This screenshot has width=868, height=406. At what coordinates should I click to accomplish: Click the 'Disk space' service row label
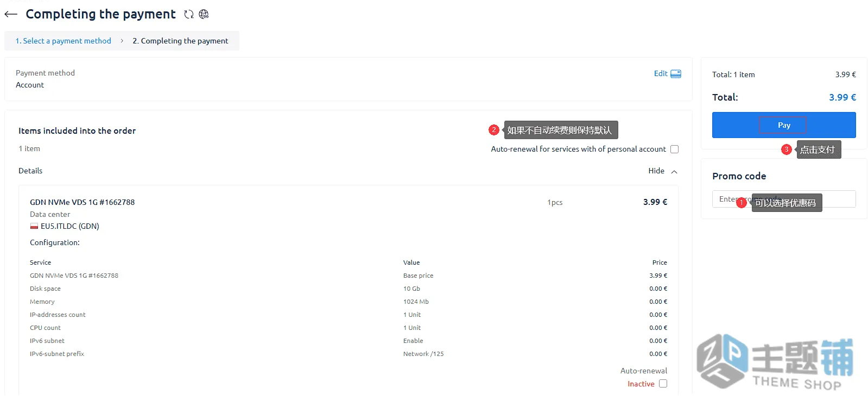(45, 289)
